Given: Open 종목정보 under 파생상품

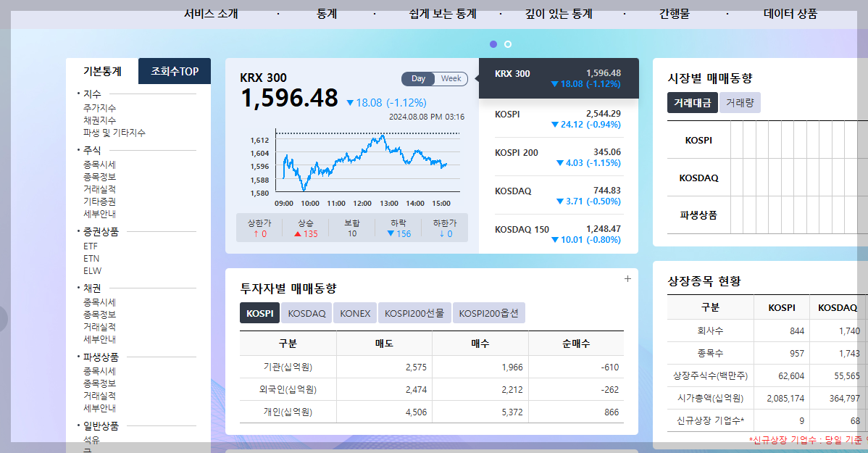Looking at the screenshot, I should click(x=100, y=383).
